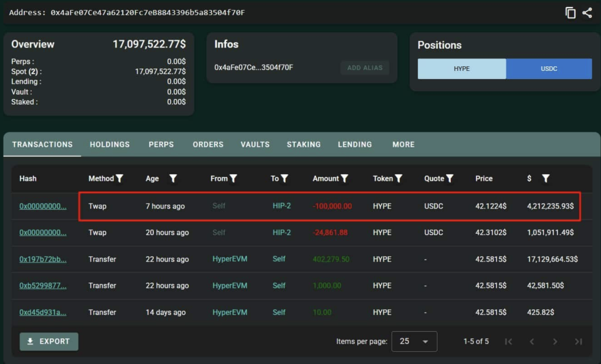Click the -100,000.00 amount cell
The width and height of the screenshot is (601, 364).
click(x=332, y=206)
